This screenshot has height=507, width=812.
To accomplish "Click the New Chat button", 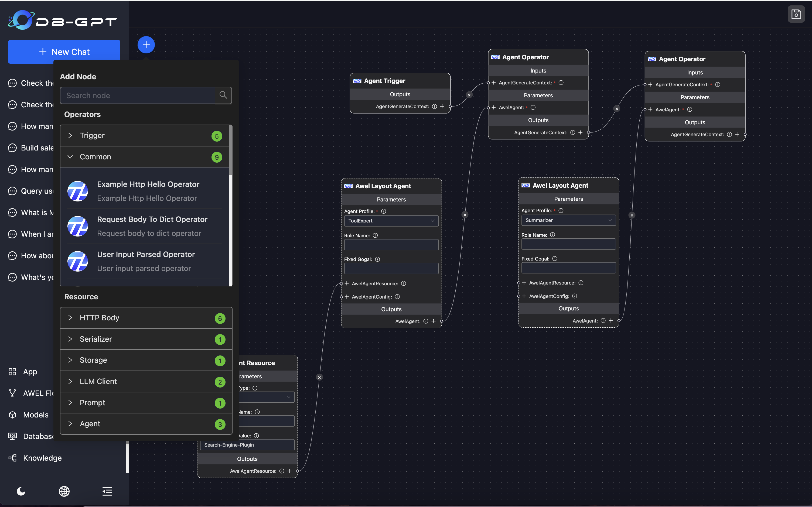I will (x=64, y=52).
